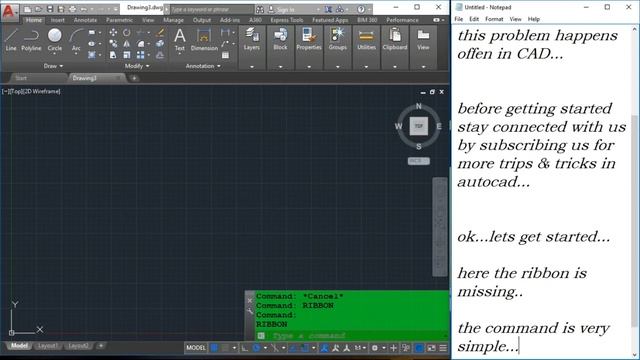Select the Polyline tool
This screenshot has height=360, width=640.
coord(31,40)
